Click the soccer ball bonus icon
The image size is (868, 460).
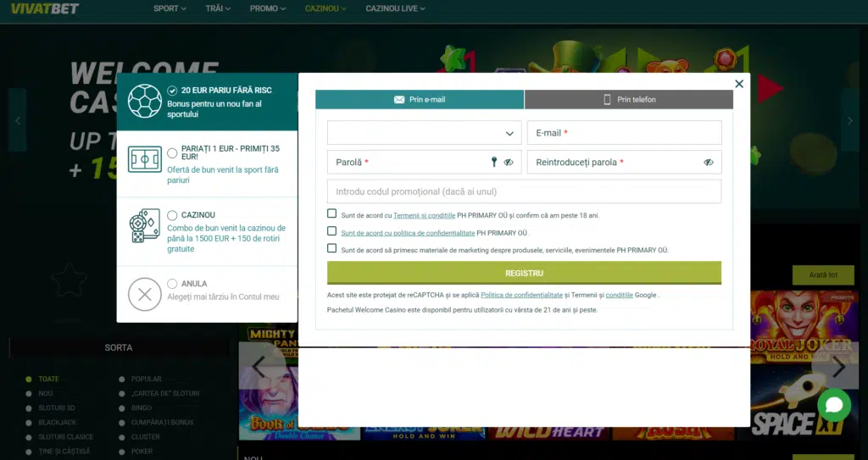[144, 101]
